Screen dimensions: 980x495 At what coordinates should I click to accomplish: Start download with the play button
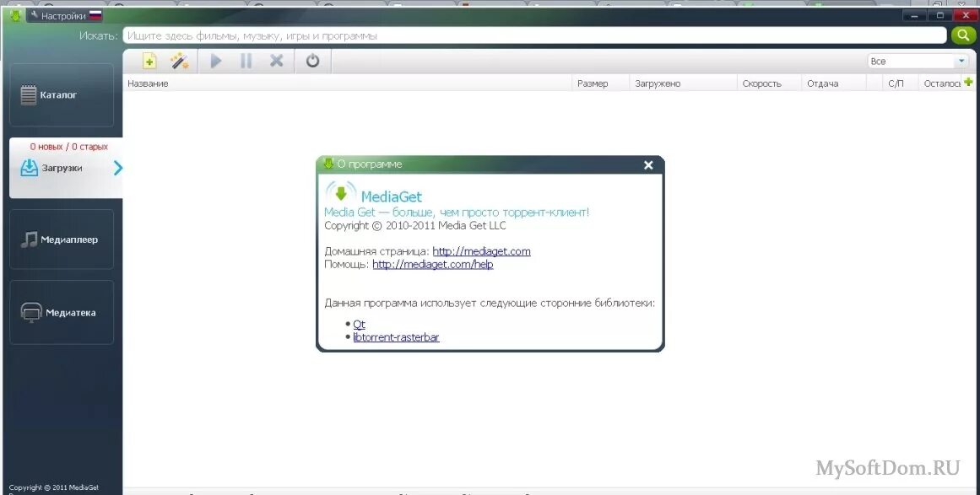(x=216, y=61)
